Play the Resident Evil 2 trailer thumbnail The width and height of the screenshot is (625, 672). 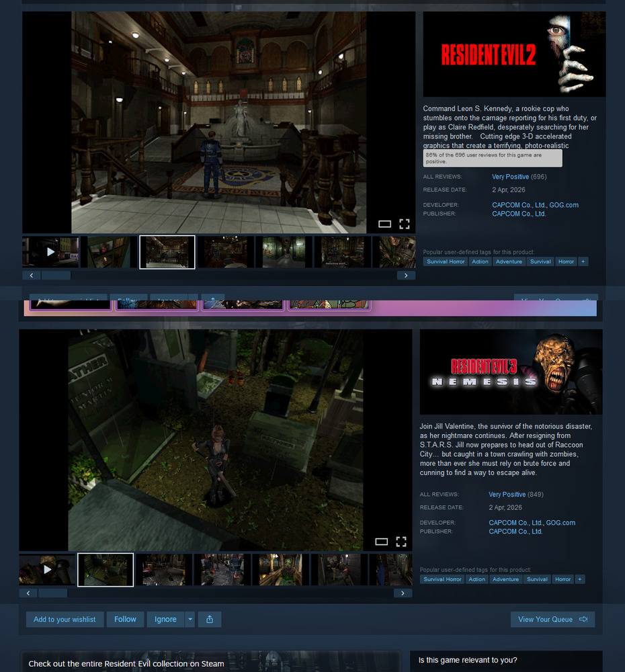coord(50,252)
